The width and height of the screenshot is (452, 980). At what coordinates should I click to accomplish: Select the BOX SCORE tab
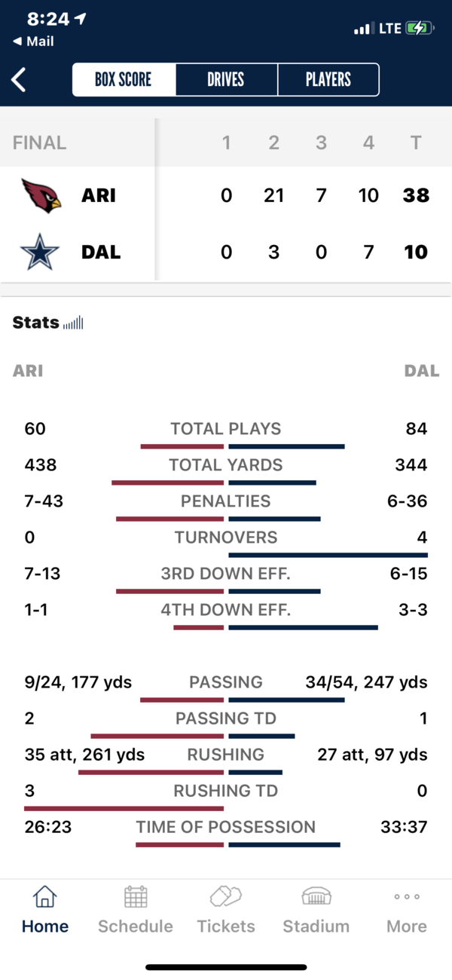click(x=124, y=79)
